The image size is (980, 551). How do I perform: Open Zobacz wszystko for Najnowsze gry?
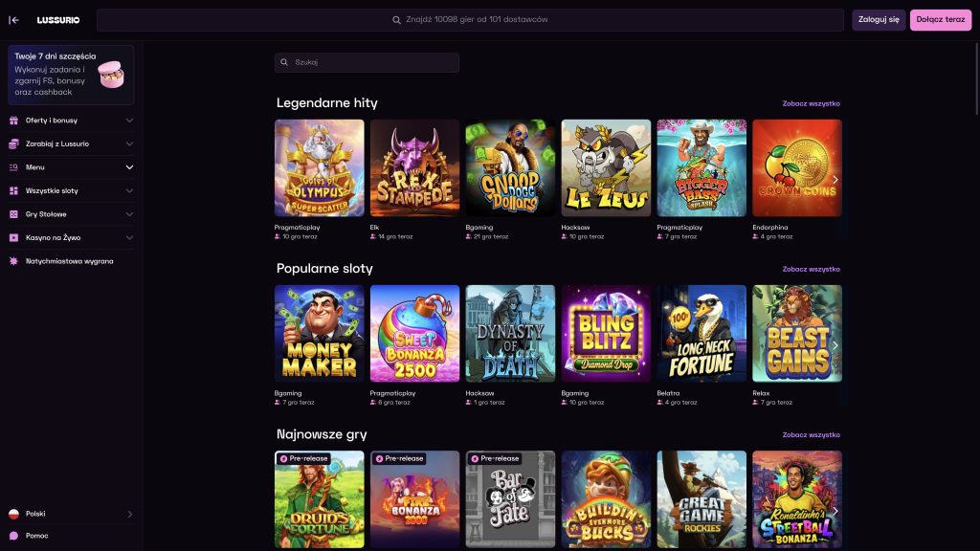point(812,435)
